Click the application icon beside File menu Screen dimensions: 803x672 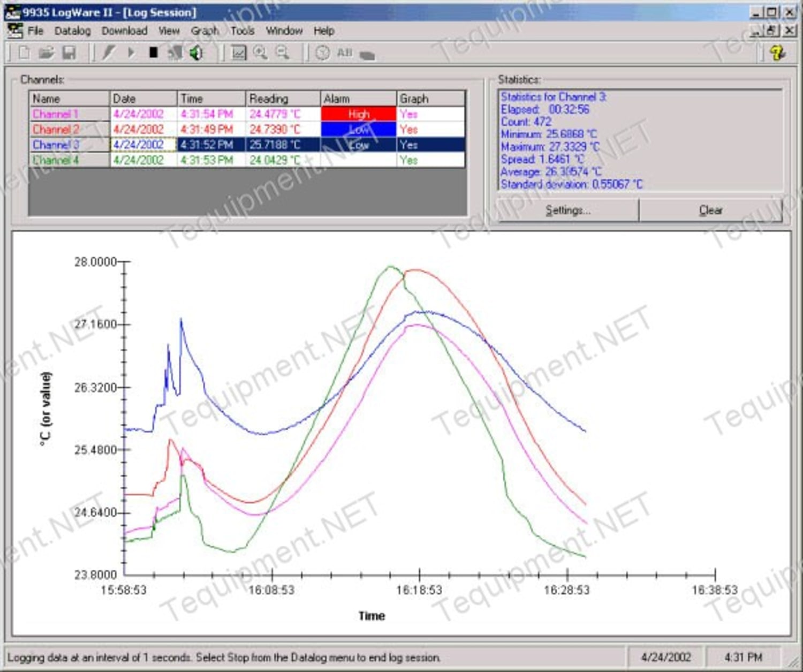[x=15, y=31]
